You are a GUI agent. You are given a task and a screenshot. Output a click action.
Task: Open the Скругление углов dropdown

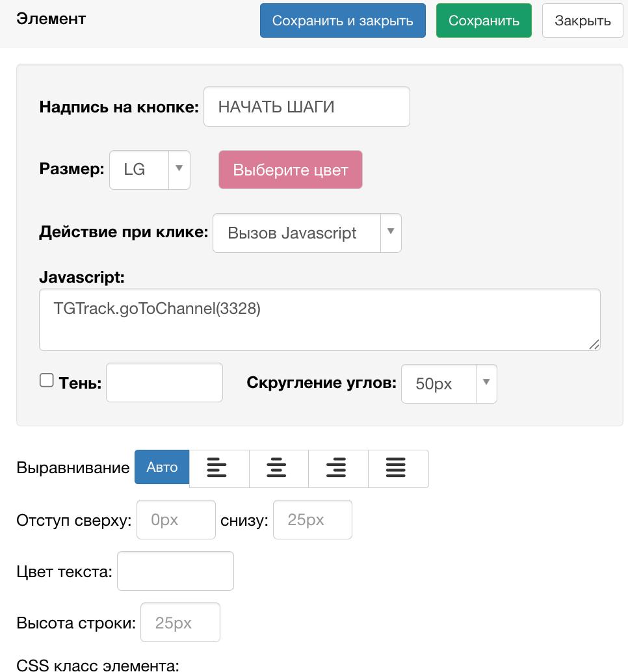click(449, 383)
